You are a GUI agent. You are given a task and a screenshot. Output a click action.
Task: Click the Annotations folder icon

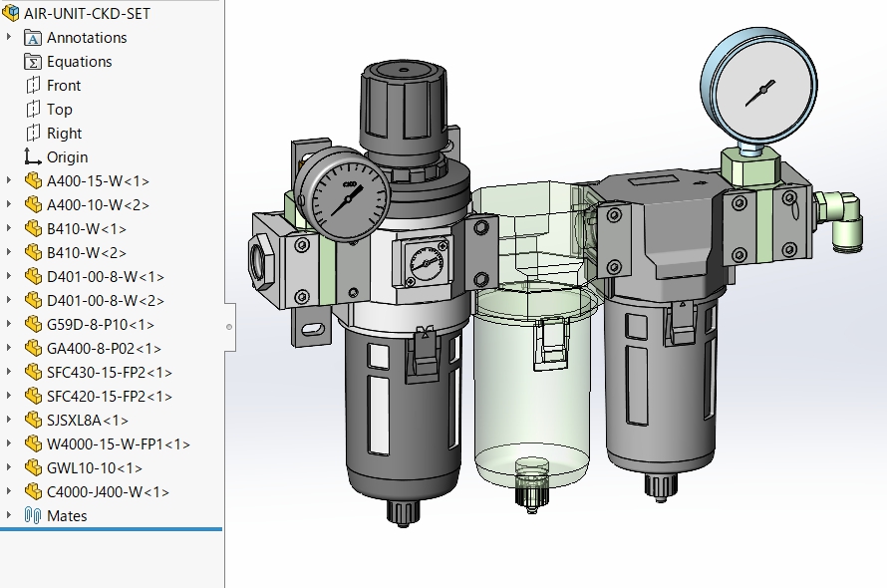(34, 37)
